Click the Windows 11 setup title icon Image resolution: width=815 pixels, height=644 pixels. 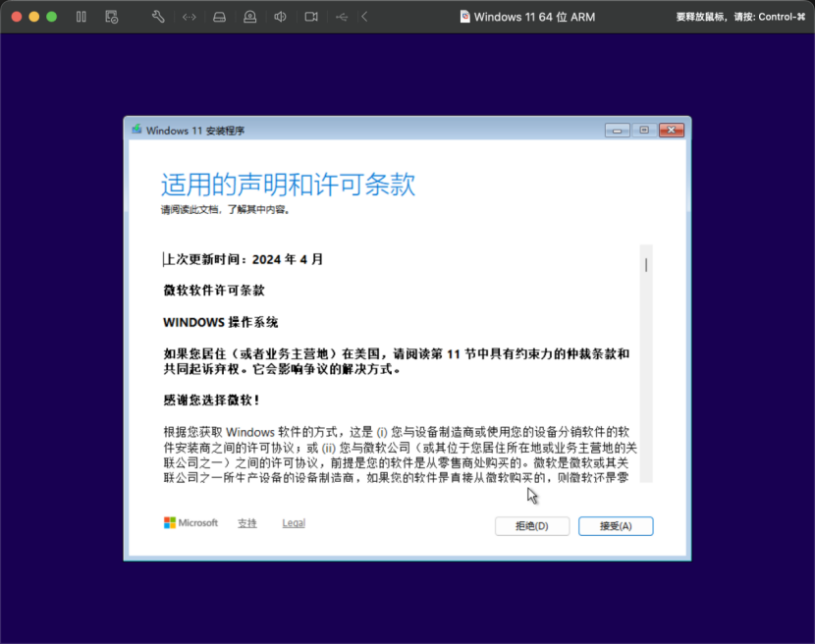pyautogui.click(x=136, y=130)
